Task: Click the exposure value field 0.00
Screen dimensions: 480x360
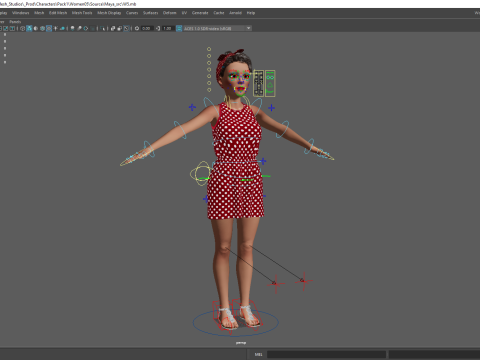Action: pyautogui.click(x=147, y=29)
